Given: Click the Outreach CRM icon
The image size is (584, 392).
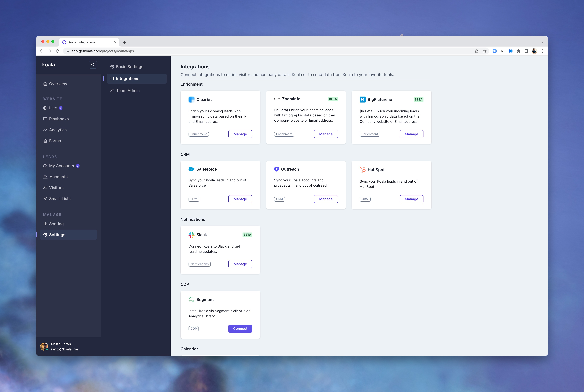Looking at the screenshot, I should [277, 169].
